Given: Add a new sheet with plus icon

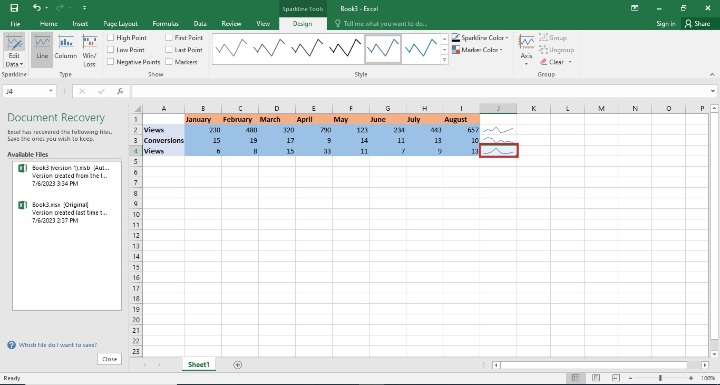Looking at the screenshot, I should [x=237, y=364].
